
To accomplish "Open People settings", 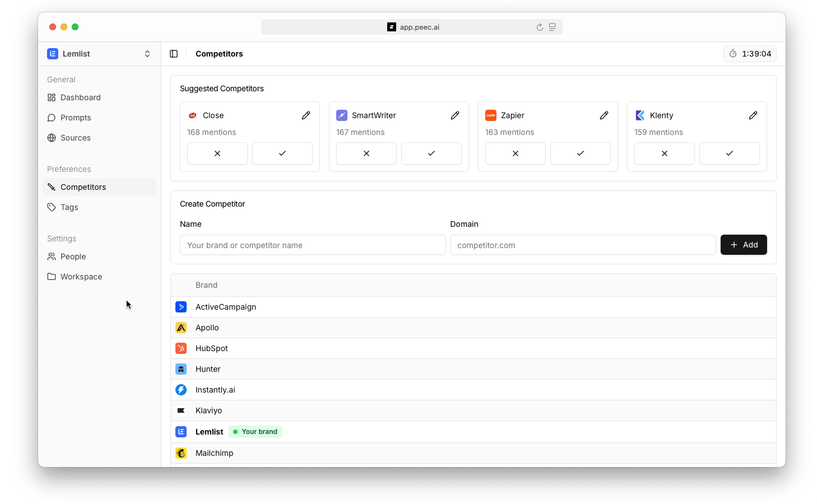I will [x=99, y=256].
